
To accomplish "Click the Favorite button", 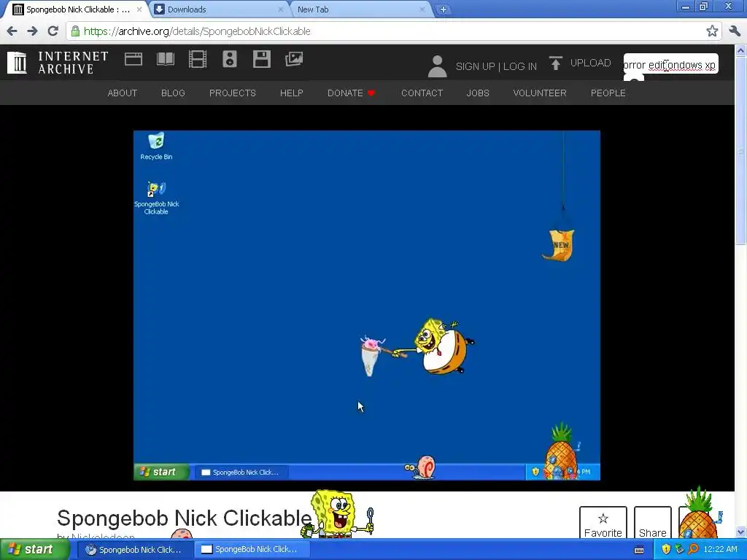I will pos(603,523).
